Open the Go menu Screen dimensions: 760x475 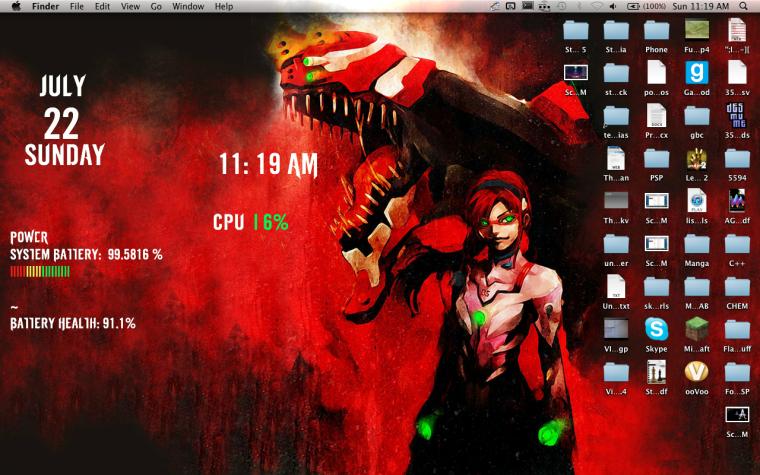(x=156, y=6)
